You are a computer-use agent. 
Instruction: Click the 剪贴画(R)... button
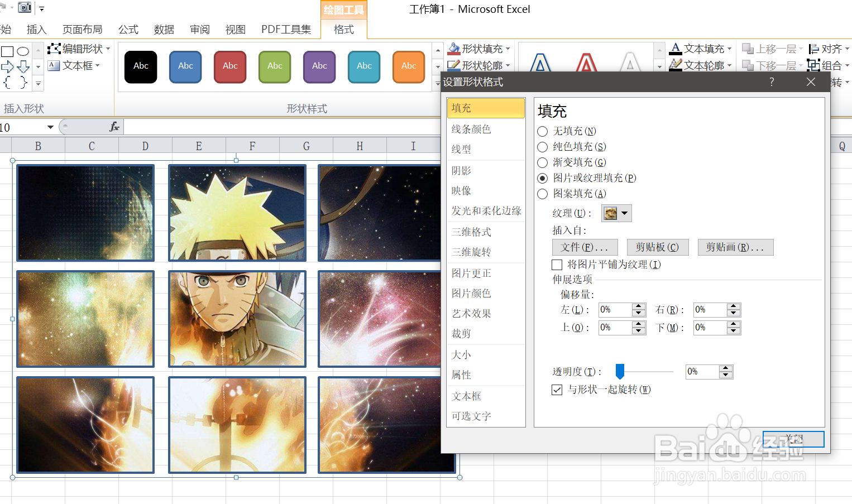735,247
